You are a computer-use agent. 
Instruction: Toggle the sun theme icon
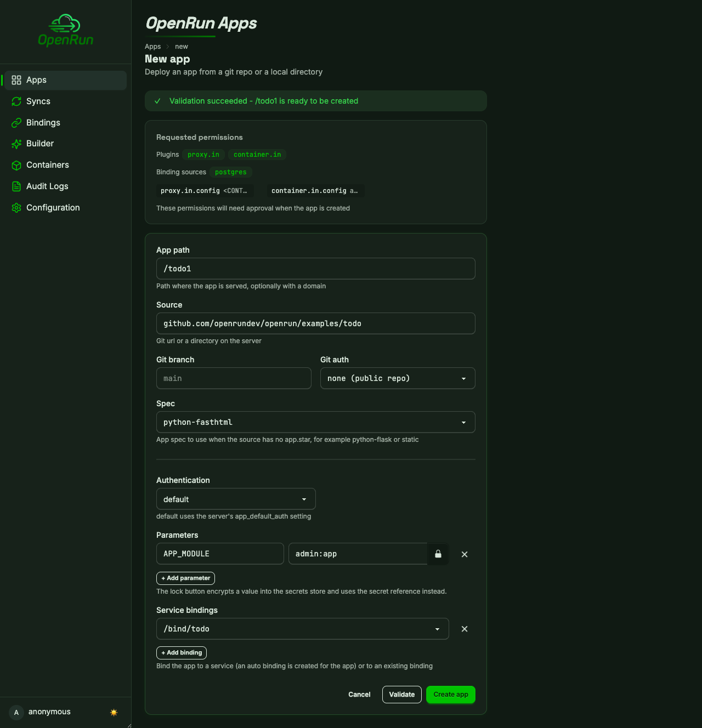pos(114,712)
